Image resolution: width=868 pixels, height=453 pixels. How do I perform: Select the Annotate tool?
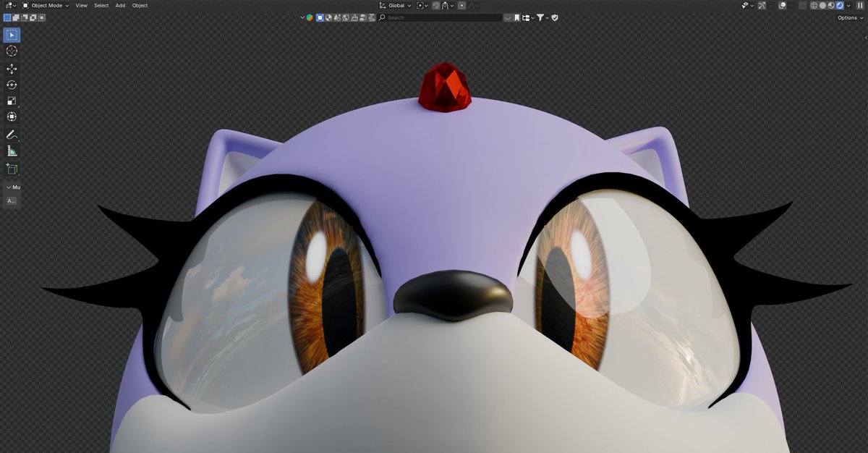11,134
